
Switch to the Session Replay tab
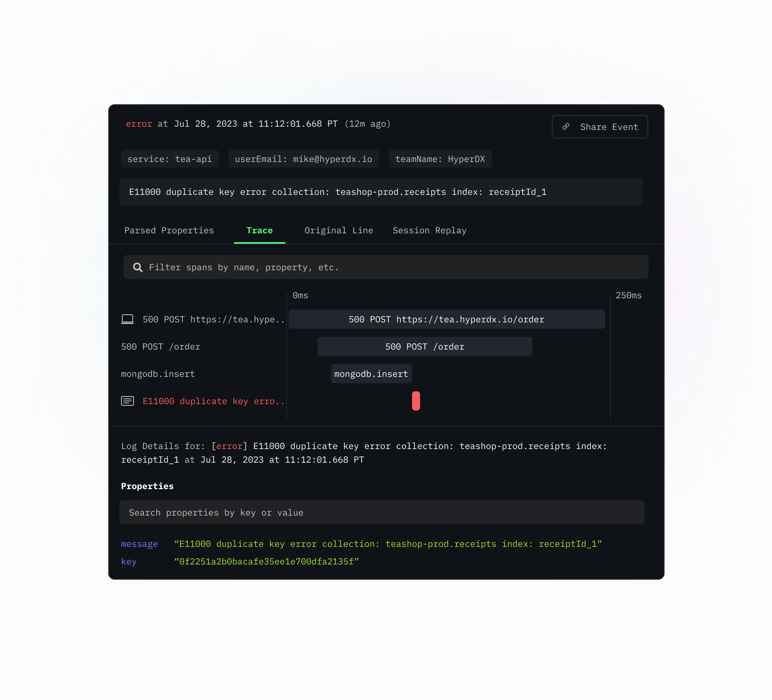[x=430, y=230]
